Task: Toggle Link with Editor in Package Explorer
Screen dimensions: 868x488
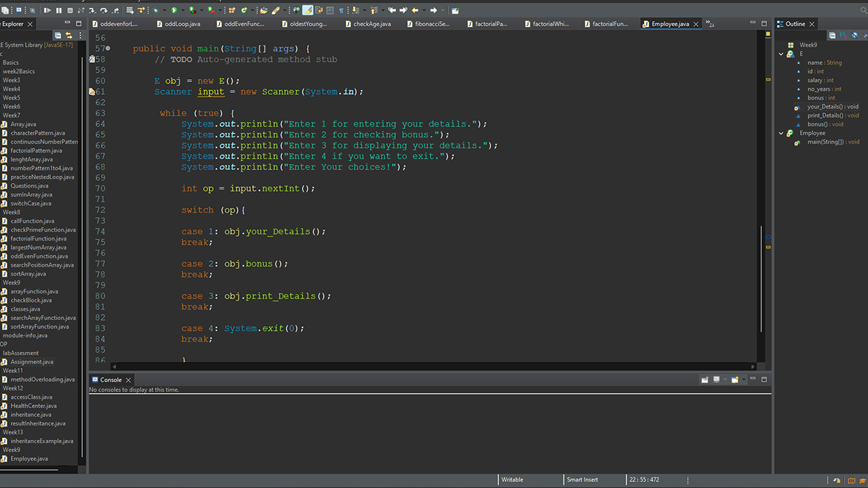Action: pos(68,35)
